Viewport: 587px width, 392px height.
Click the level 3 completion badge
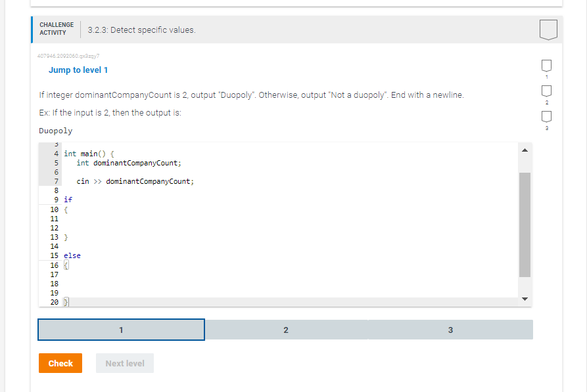546,116
